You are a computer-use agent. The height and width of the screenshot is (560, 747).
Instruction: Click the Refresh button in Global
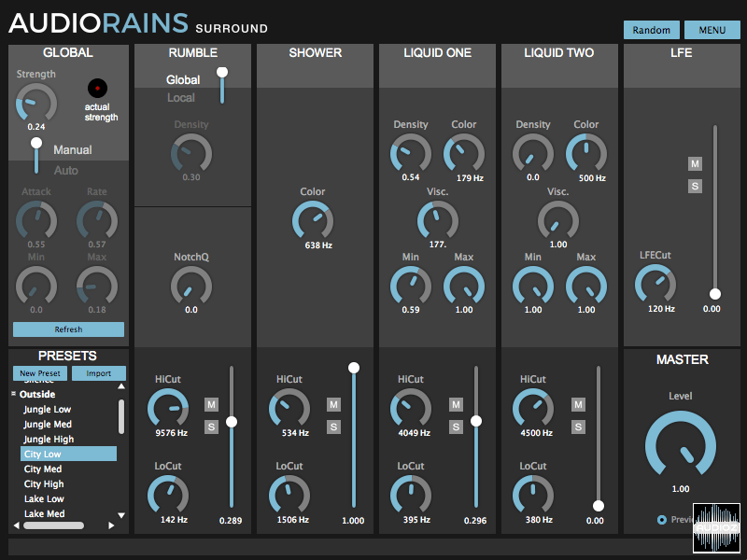click(68, 329)
